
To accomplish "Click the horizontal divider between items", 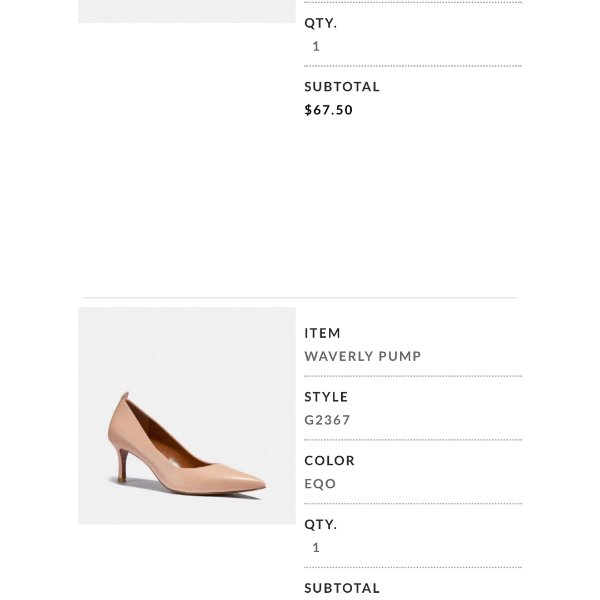I will (300, 298).
